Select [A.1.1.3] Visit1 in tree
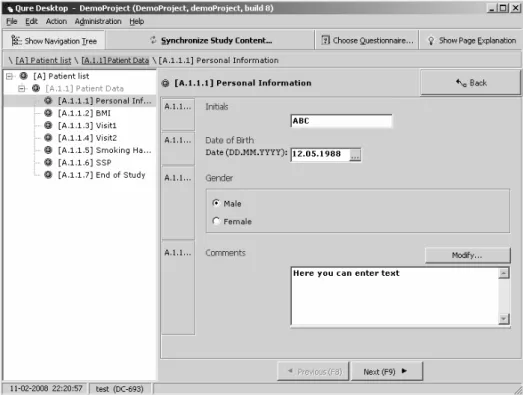Screen dimensions: 523x395 pyautogui.click(x=87, y=125)
